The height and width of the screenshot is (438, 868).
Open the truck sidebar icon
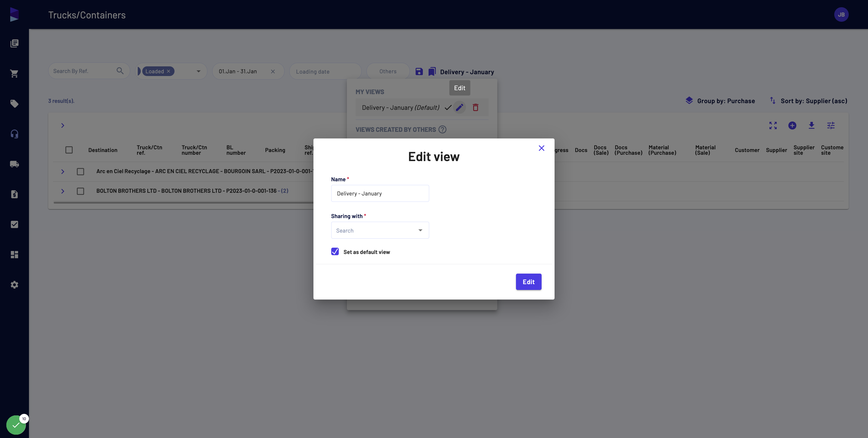pyautogui.click(x=14, y=164)
